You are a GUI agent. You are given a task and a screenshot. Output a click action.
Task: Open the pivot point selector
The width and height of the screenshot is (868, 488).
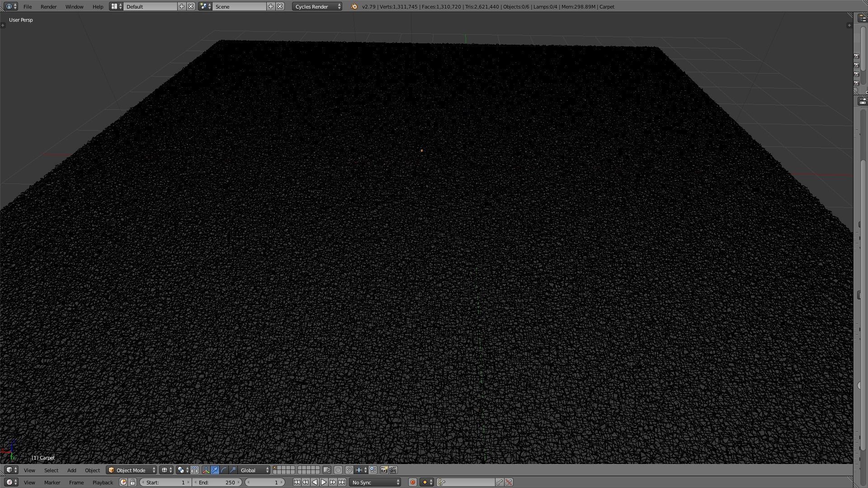coord(183,470)
